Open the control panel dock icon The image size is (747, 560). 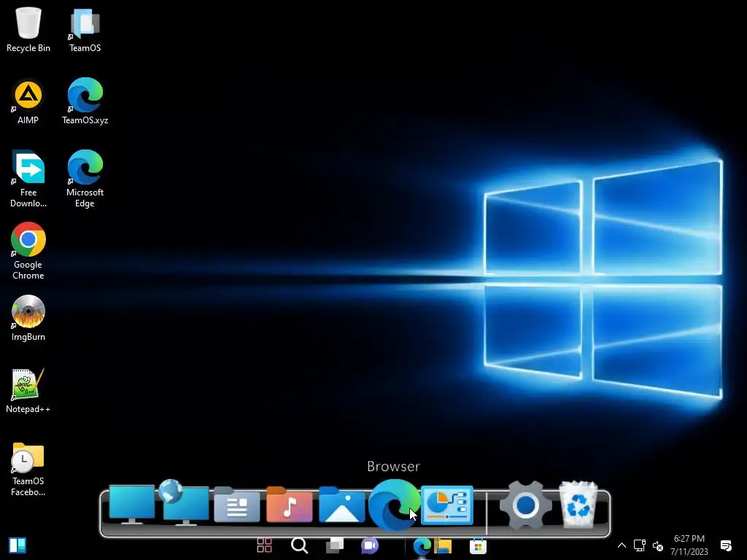pyautogui.click(x=447, y=505)
